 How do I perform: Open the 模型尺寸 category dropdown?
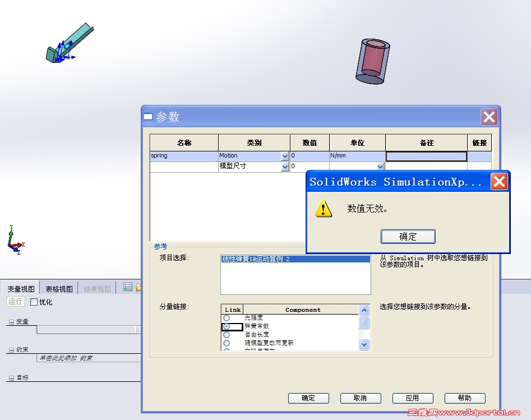point(285,167)
